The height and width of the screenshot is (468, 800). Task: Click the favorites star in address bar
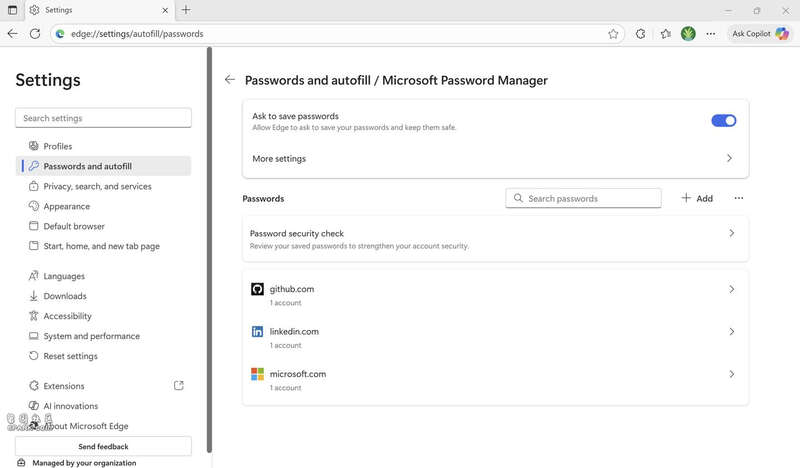(613, 33)
